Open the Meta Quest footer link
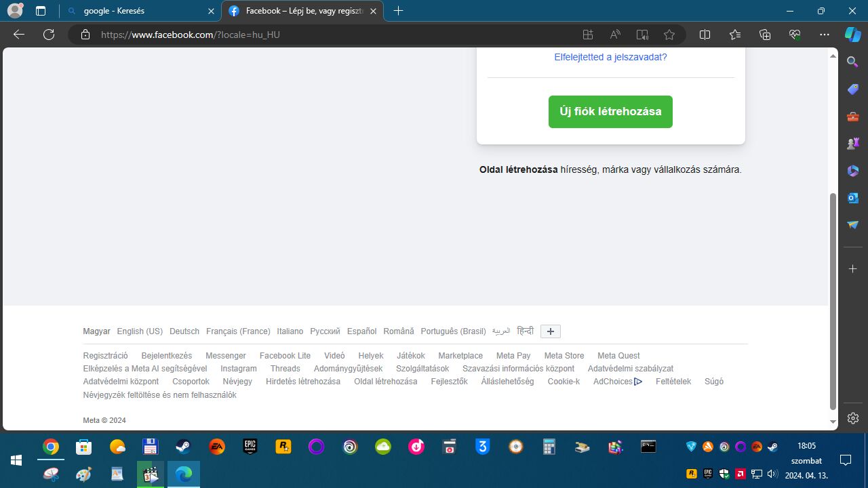This screenshot has height=488, width=868. click(x=618, y=356)
